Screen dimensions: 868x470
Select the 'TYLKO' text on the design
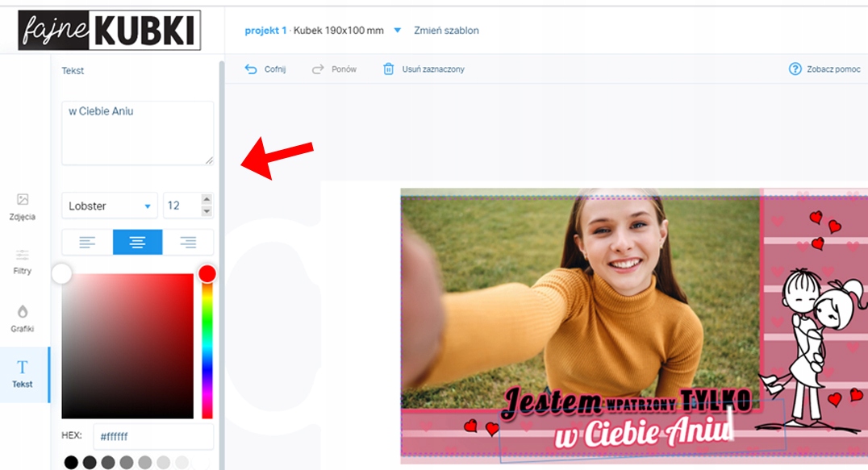click(716, 401)
